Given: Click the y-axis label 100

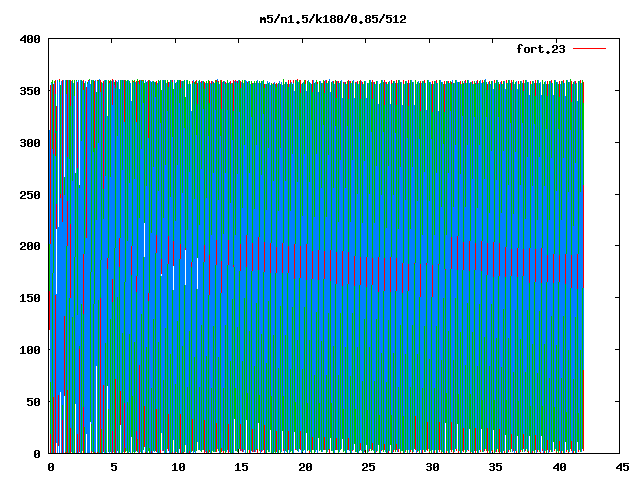Looking at the screenshot, I should click(x=30, y=350).
